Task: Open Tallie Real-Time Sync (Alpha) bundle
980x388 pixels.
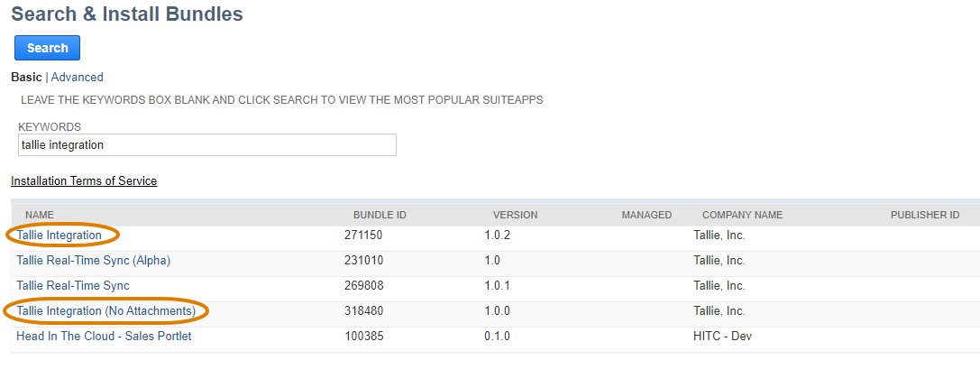Action: click(93, 261)
